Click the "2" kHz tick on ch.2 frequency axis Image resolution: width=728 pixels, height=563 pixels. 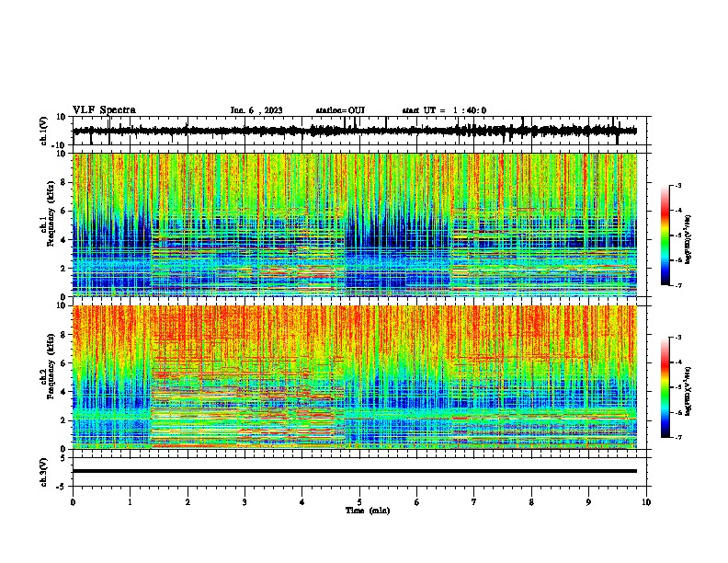pos(63,420)
